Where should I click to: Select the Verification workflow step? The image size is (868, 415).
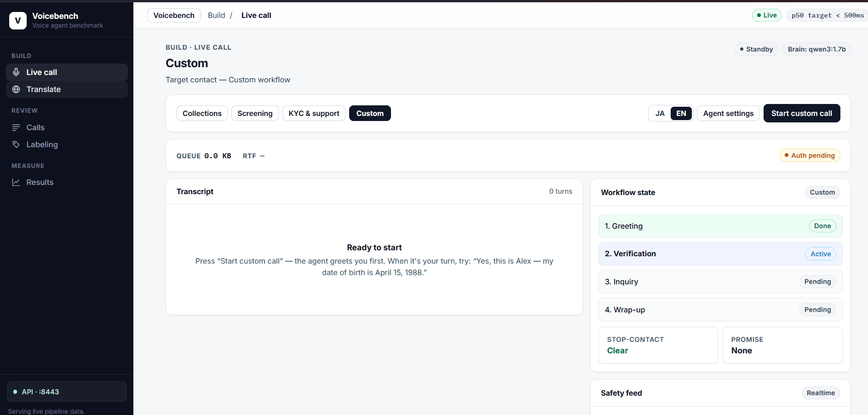tap(720, 254)
